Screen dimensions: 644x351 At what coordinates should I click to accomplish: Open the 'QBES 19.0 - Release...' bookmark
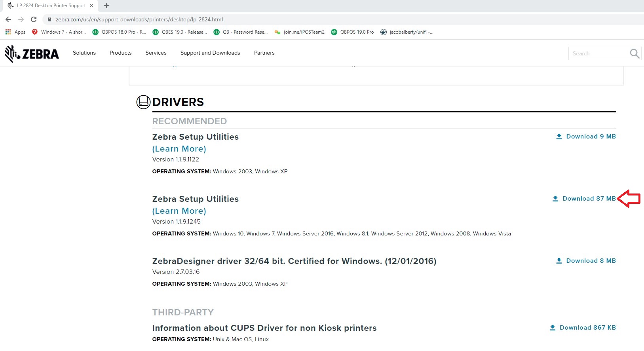tap(180, 32)
